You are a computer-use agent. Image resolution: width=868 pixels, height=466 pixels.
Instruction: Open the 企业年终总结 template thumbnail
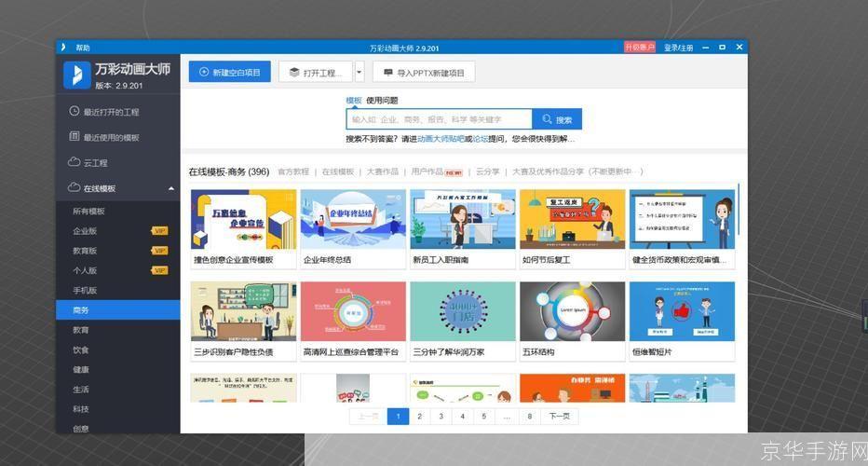pos(353,219)
